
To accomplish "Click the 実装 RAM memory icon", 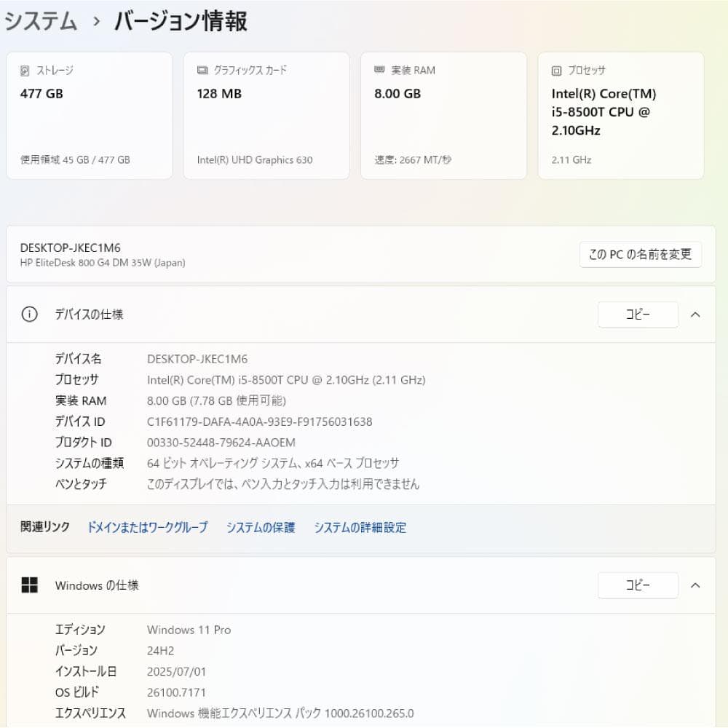I will (379, 70).
